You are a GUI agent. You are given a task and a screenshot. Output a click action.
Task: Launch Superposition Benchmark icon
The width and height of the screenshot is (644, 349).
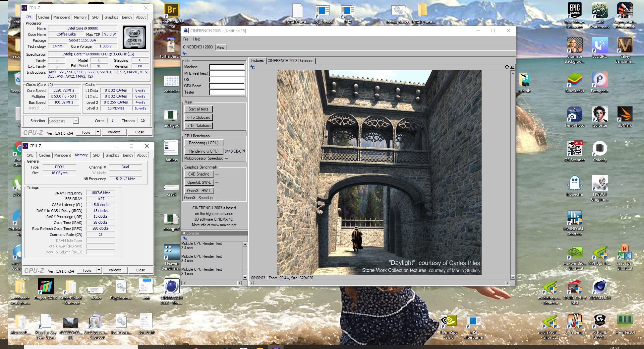pyautogui.click(x=625, y=15)
